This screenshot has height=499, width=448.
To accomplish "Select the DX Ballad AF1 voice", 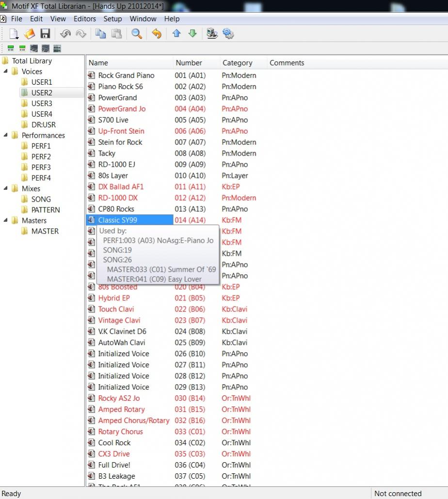I will (121, 187).
